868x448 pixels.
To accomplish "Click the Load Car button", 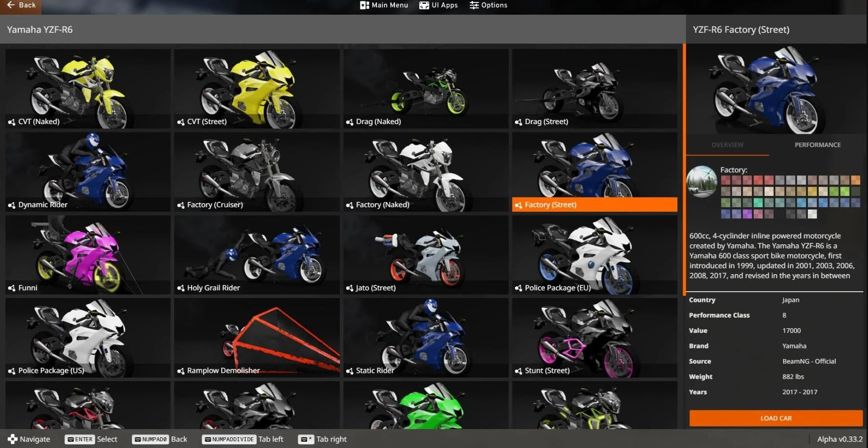I will [775, 418].
